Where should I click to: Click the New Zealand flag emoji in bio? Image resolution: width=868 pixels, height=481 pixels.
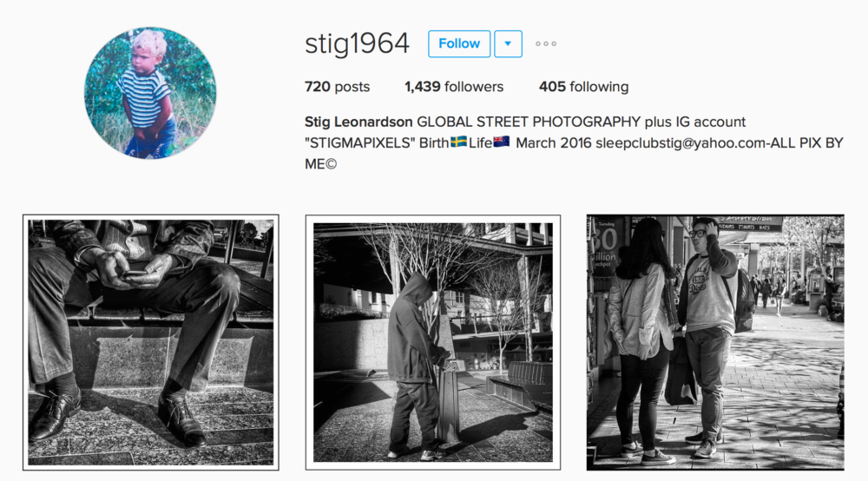[x=502, y=142]
